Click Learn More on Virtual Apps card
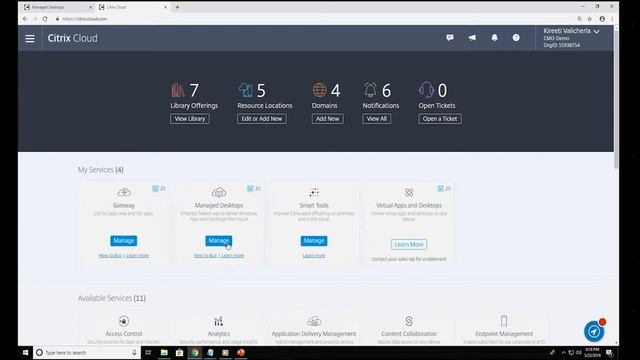 pos(409,244)
